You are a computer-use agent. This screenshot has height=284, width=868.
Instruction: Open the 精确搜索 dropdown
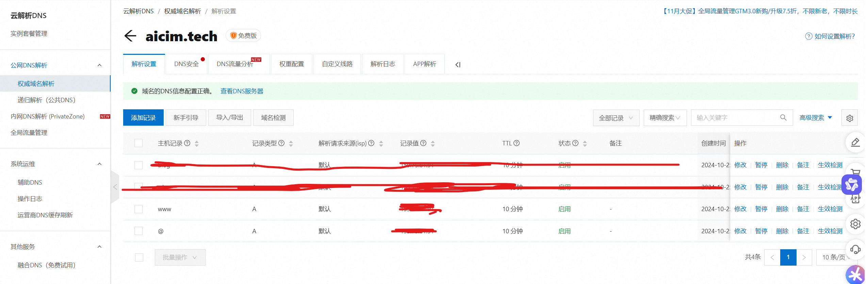[x=665, y=118]
